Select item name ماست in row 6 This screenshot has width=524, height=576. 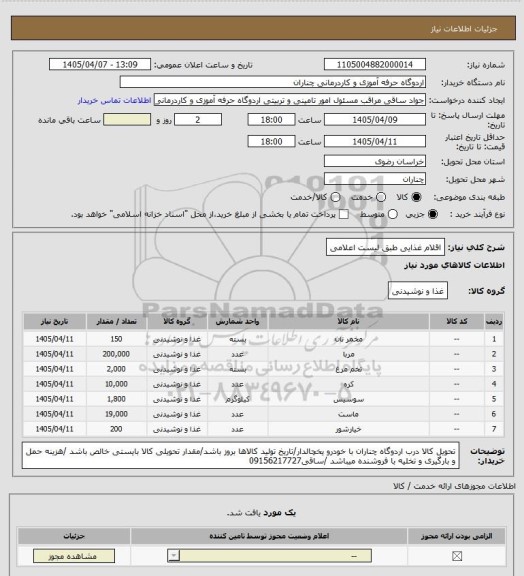(348, 414)
